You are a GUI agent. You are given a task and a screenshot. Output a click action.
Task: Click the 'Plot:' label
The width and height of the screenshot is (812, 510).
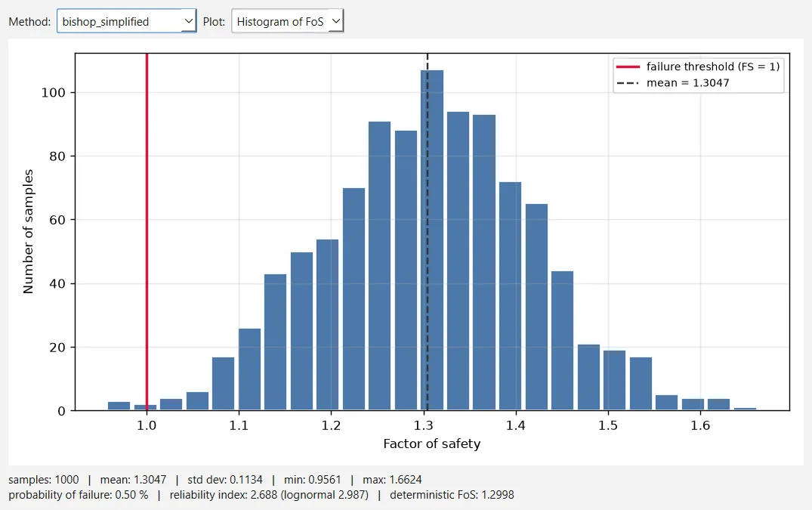pyautogui.click(x=214, y=22)
